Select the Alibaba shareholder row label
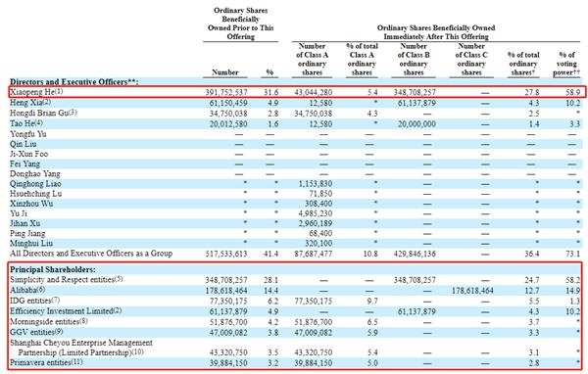This screenshot has width=588, height=374. [27, 290]
